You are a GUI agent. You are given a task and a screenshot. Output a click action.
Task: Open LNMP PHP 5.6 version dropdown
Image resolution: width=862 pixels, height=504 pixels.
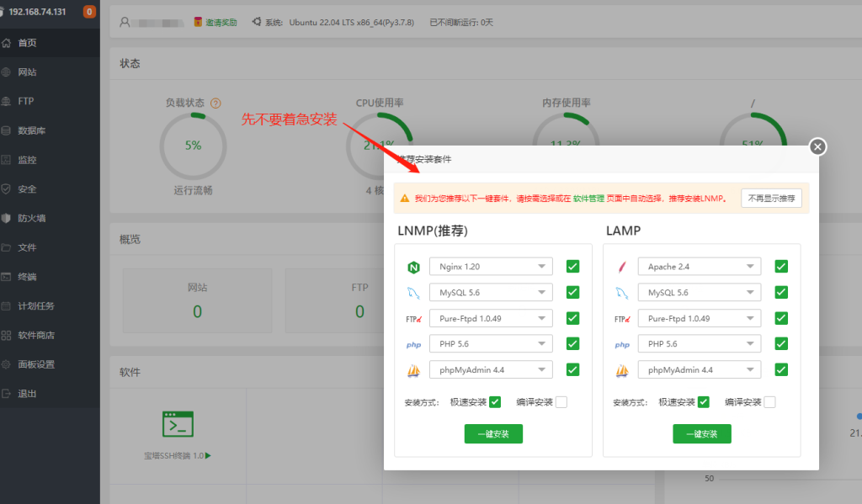491,343
